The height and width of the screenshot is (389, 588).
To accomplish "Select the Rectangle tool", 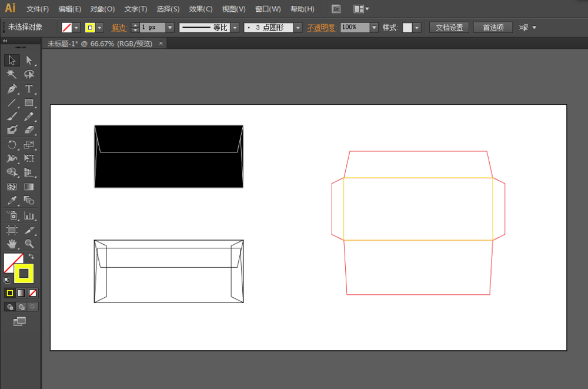I will [29, 103].
